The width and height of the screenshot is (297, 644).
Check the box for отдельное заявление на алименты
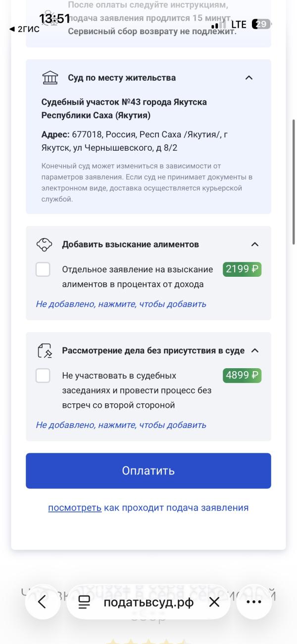click(x=43, y=269)
